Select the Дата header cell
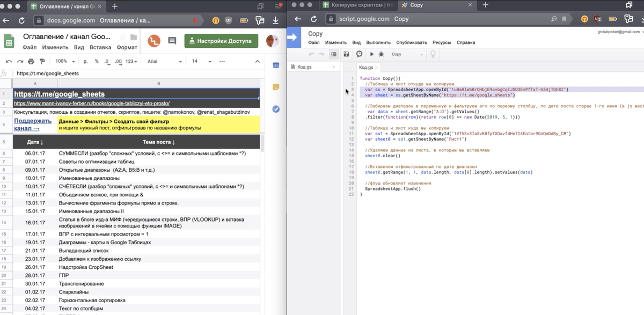The width and height of the screenshot is (644, 315). 34,142
